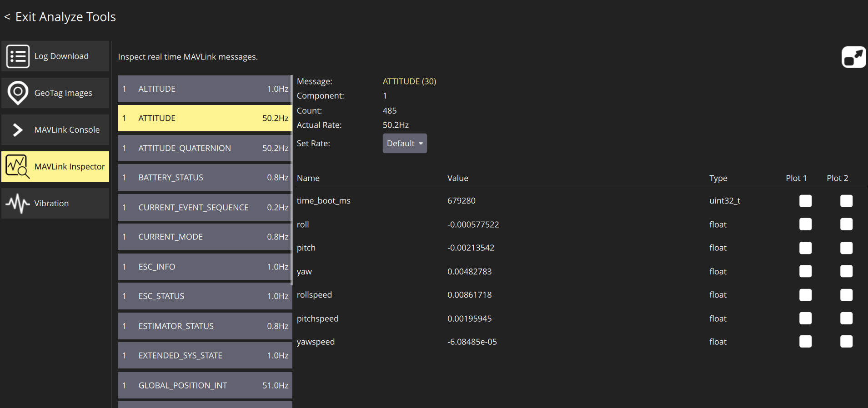Select the ATTITUDE_QUATERNION message
Screen dimensions: 868x408
205,148
